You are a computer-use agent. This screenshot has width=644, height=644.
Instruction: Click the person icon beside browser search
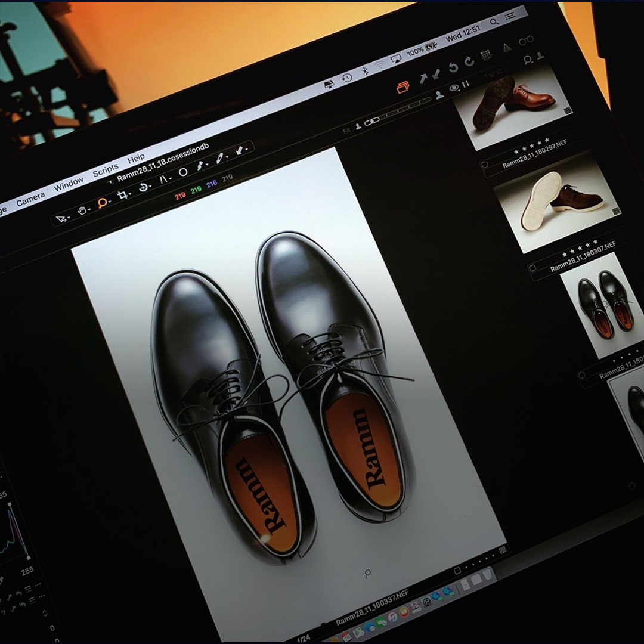tap(540, 56)
